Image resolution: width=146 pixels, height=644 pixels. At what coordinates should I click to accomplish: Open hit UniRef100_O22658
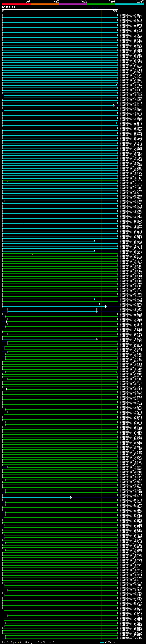pos(131,25)
